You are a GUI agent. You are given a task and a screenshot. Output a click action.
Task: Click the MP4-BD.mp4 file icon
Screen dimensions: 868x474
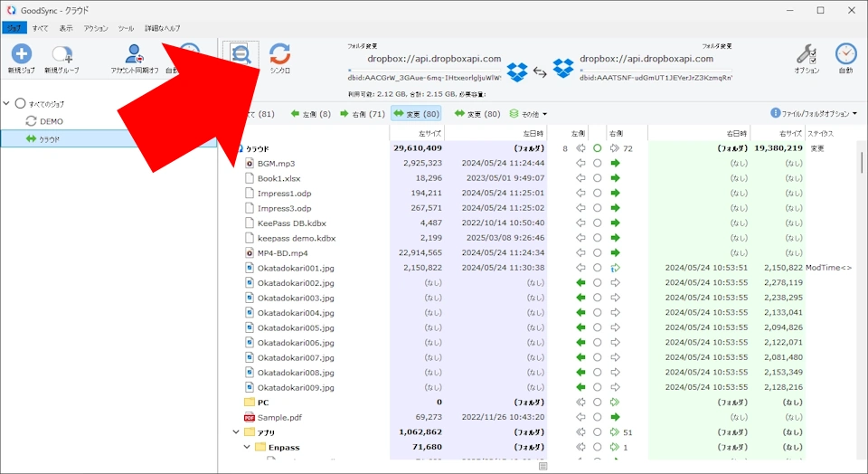tap(250, 253)
